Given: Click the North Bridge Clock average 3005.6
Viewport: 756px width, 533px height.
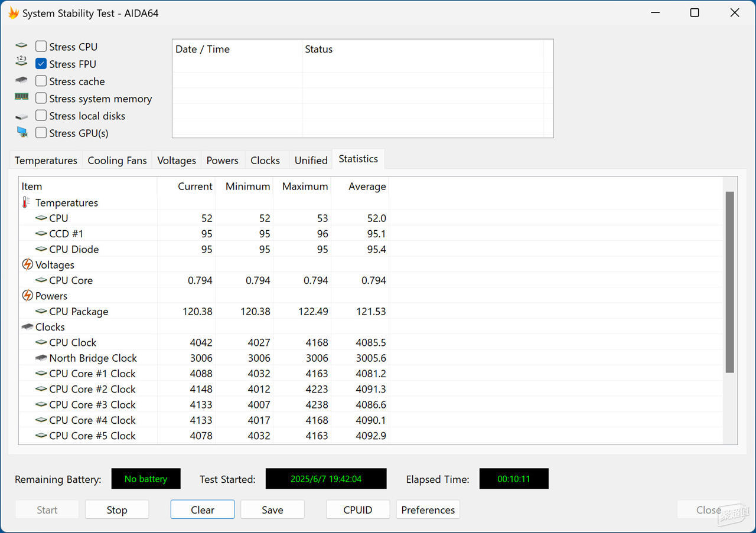Looking at the screenshot, I should click(371, 358).
